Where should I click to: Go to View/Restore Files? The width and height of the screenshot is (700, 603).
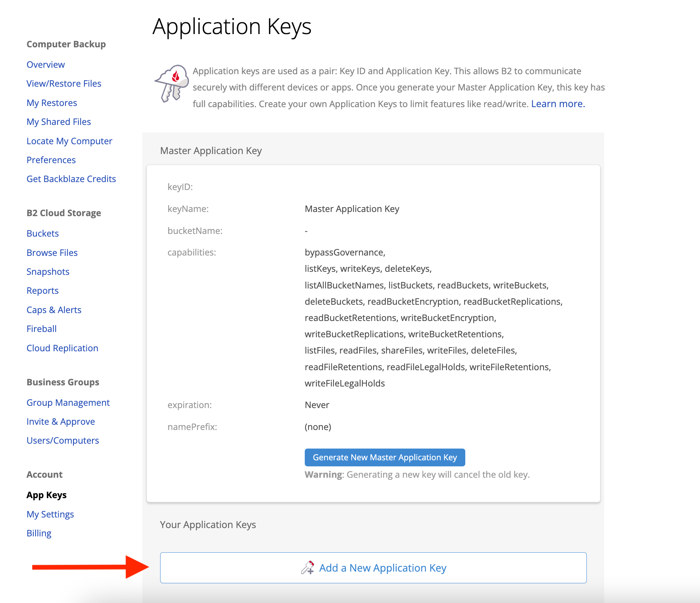click(x=64, y=84)
